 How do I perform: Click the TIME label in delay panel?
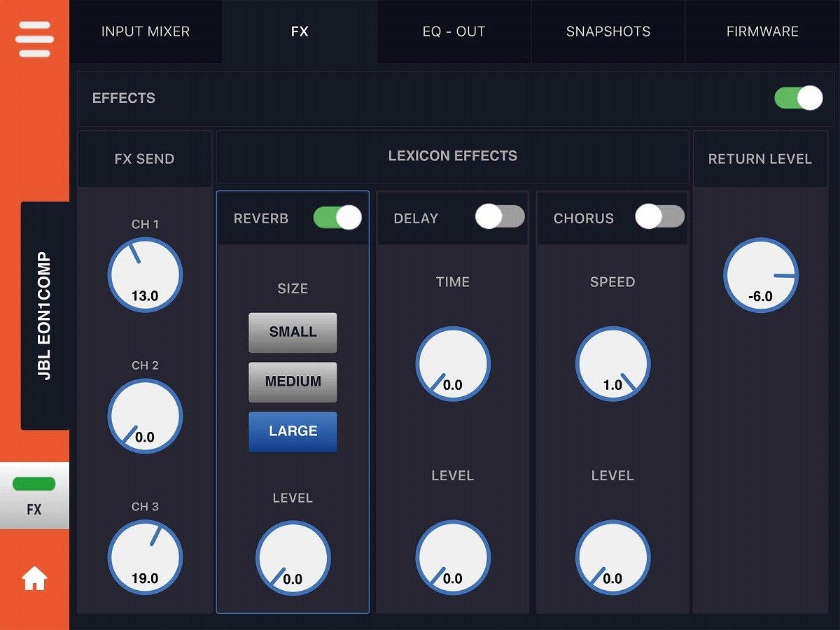(x=453, y=282)
